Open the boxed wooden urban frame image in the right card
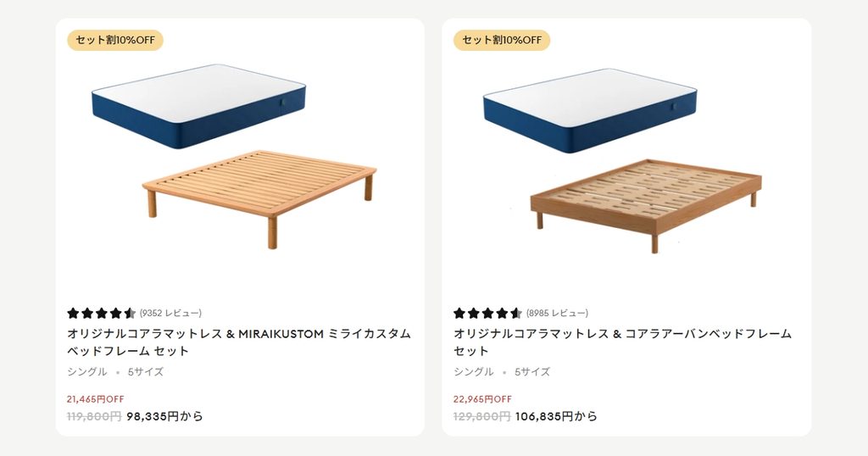 (x=646, y=206)
